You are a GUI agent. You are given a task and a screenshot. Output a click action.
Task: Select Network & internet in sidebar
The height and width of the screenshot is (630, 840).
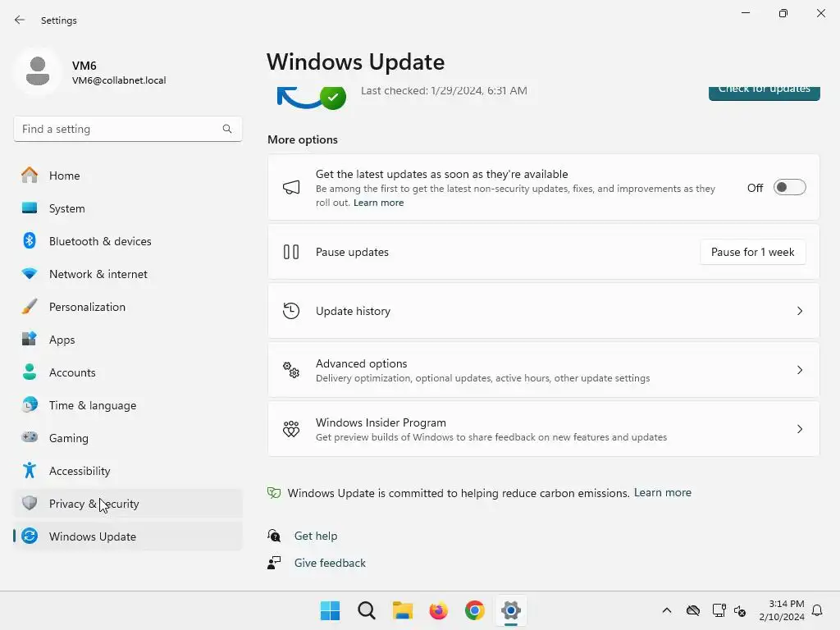click(x=128, y=274)
